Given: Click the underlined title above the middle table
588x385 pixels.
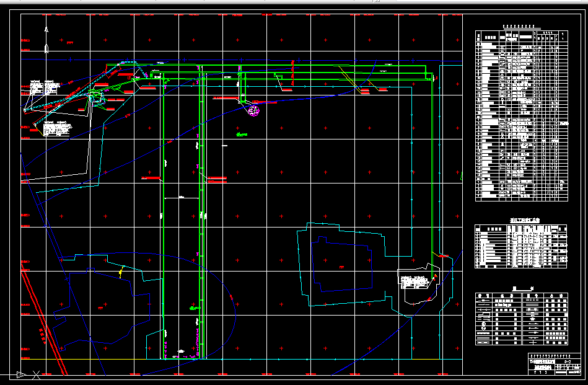Looking at the screenshot, I should click(524, 220).
